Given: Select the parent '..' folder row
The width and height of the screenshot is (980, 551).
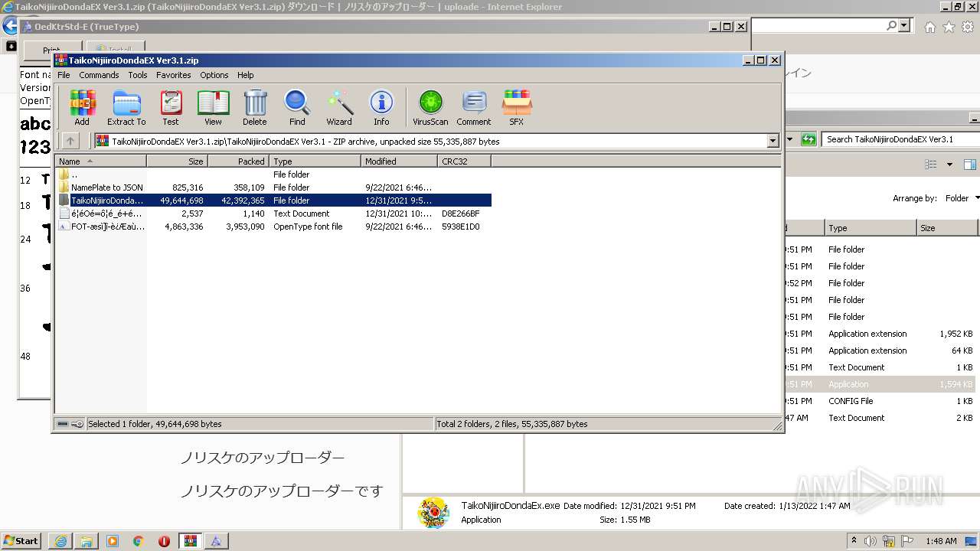Looking at the screenshot, I should [273, 174].
